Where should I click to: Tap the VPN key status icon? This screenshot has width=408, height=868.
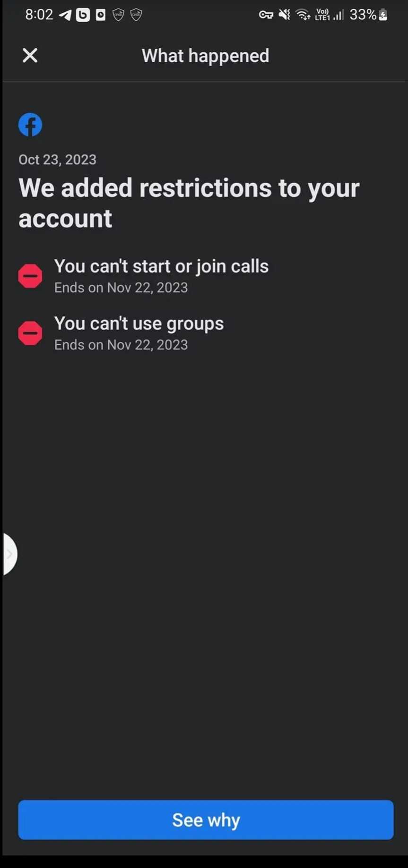tap(266, 15)
